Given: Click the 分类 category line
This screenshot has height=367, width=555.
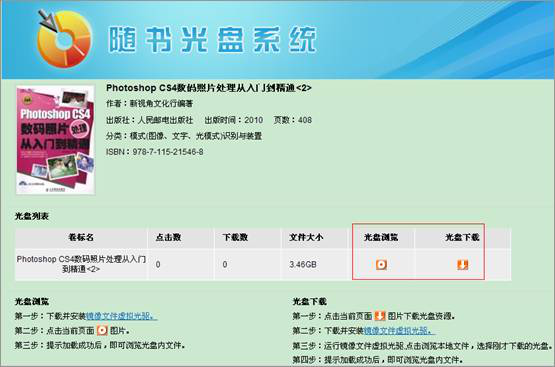Looking at the screenshot, I should click(x=184, y=136).
